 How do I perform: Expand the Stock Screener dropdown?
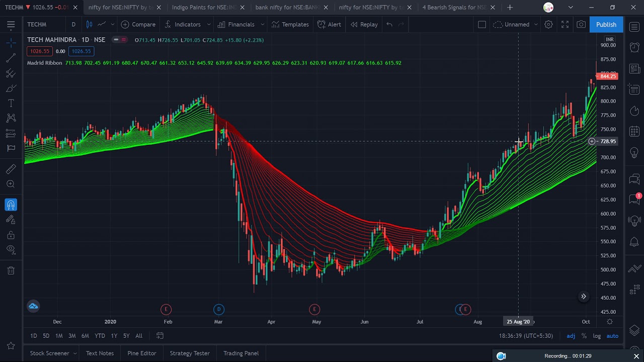click(74, 353)
